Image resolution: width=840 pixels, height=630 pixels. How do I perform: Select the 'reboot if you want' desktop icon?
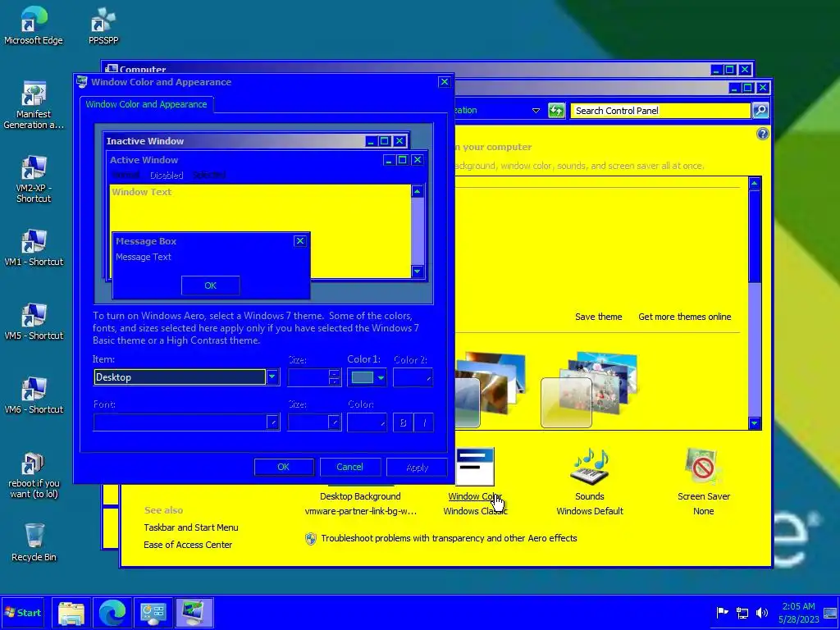(x=33, y=475)
